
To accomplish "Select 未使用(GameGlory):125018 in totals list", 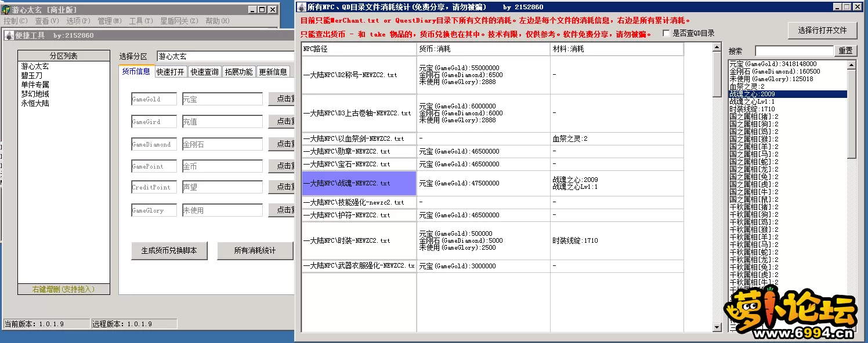I will coord(787,79).
